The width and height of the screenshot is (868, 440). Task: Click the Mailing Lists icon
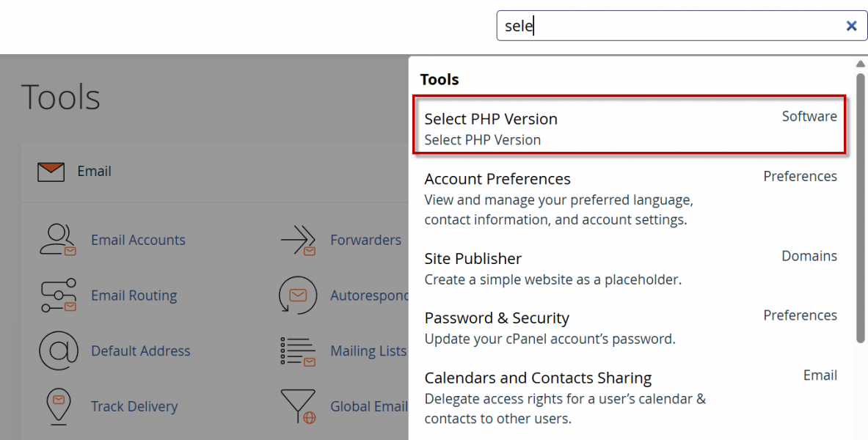(x=298, y=351)
